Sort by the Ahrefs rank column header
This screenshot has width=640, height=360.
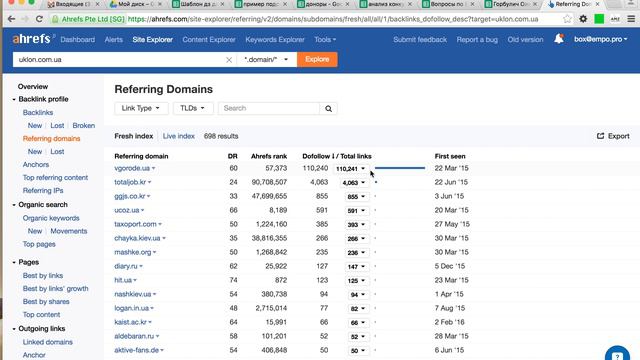[269, 156]
